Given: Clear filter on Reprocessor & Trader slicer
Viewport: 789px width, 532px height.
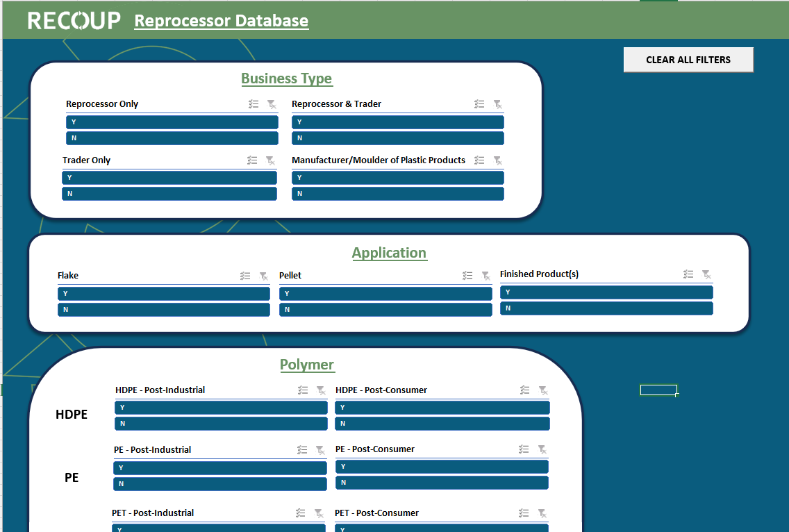Looking at the screenshot, I should pyautogui.click(x=498, y=103).
